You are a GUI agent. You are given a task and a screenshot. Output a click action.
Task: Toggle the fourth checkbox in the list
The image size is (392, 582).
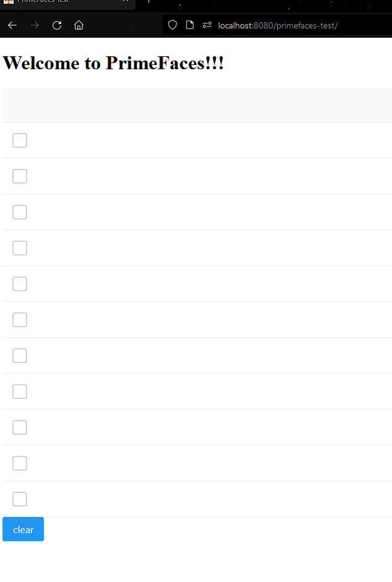point(19,248)
